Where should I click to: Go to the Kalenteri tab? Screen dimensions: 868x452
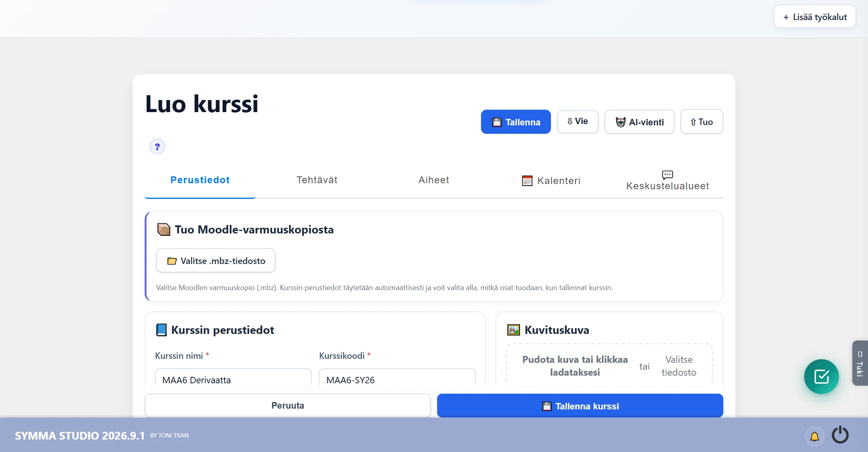551,181
